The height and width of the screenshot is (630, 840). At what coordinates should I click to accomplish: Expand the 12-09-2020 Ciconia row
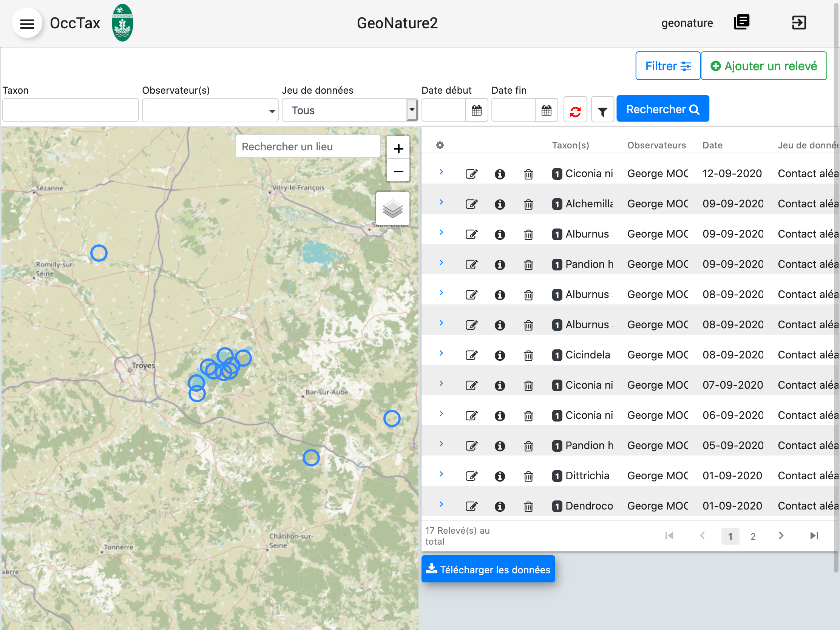tap(441, 172)
